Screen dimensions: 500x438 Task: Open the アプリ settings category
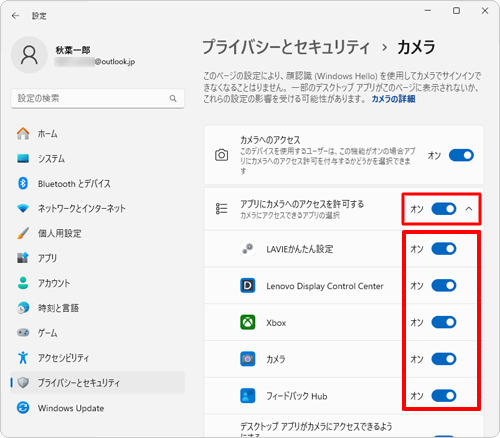coord(98,258)
